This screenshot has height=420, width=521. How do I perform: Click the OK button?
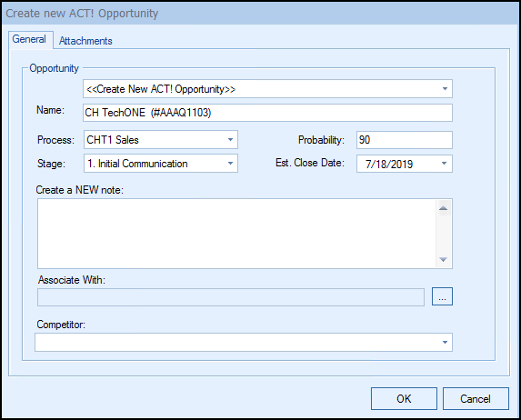click(404, 398)
